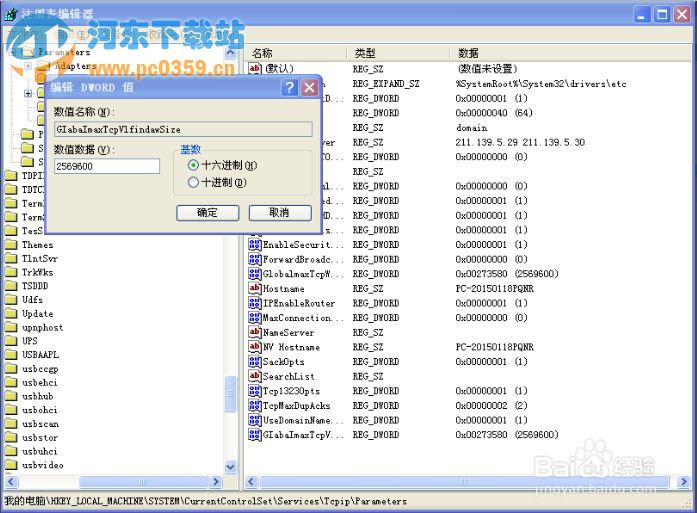Close the edit DWORD dialog

pyautogui.click(x=309, y=87)
